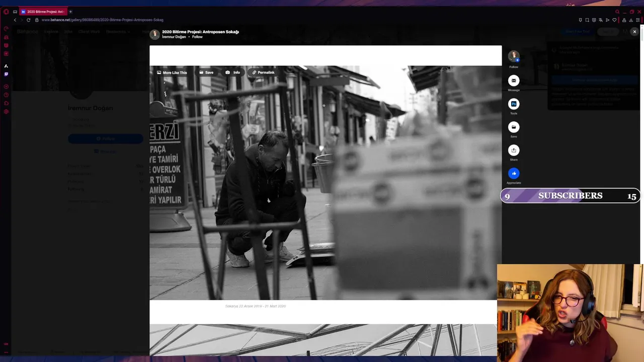This screenshot has width=644, height=362.
Task: Open downloads icon in browser toolbar
Action: pyautogui.click(x=631, y=20)
